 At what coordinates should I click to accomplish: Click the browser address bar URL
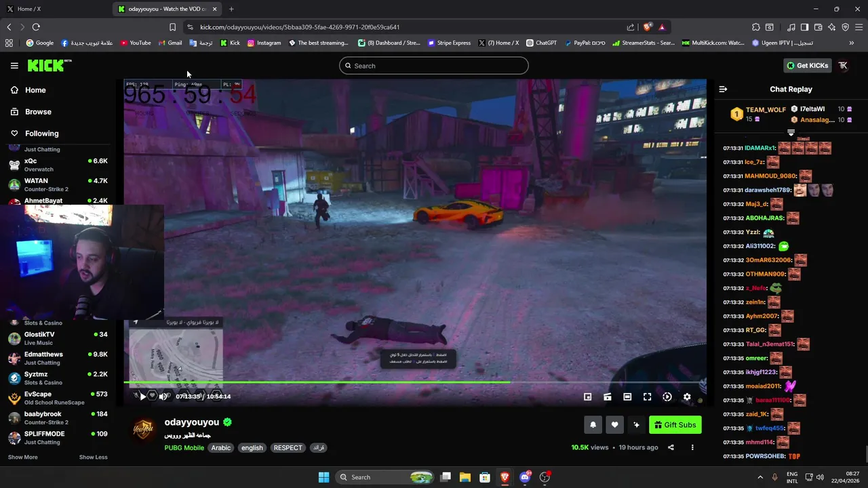[300, 27]
